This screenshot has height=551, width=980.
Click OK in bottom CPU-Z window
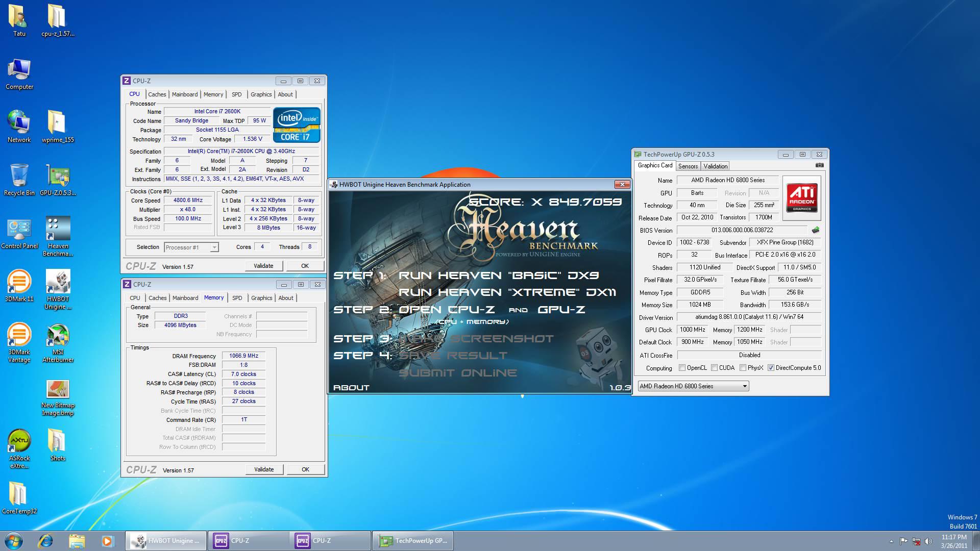pos(305,469)
